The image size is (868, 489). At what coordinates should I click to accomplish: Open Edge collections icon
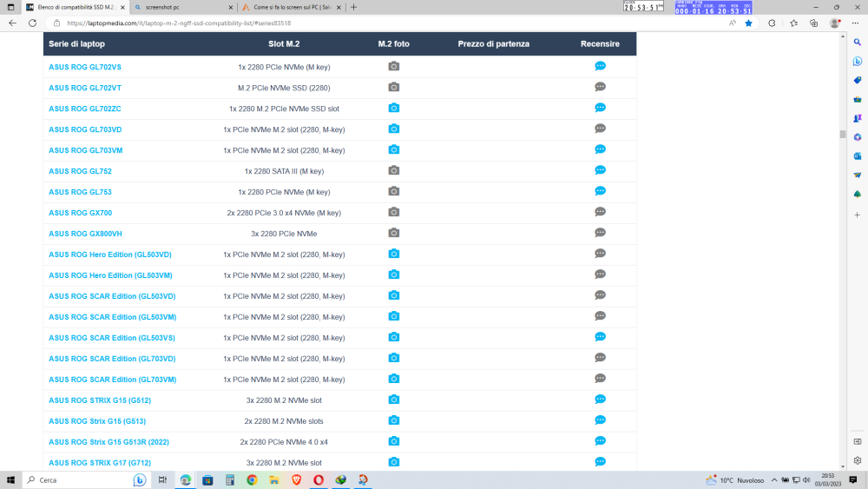814,23
